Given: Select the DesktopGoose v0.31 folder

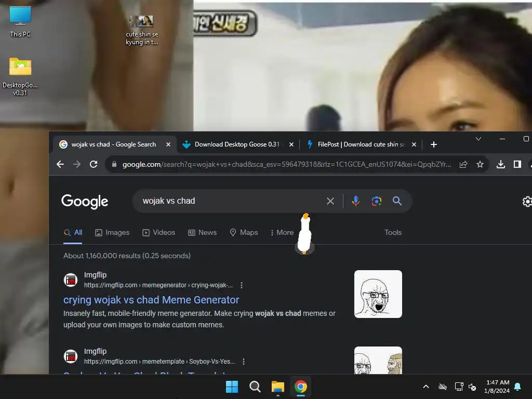Looking at the screenshot, I should click(x=20, y=77).
